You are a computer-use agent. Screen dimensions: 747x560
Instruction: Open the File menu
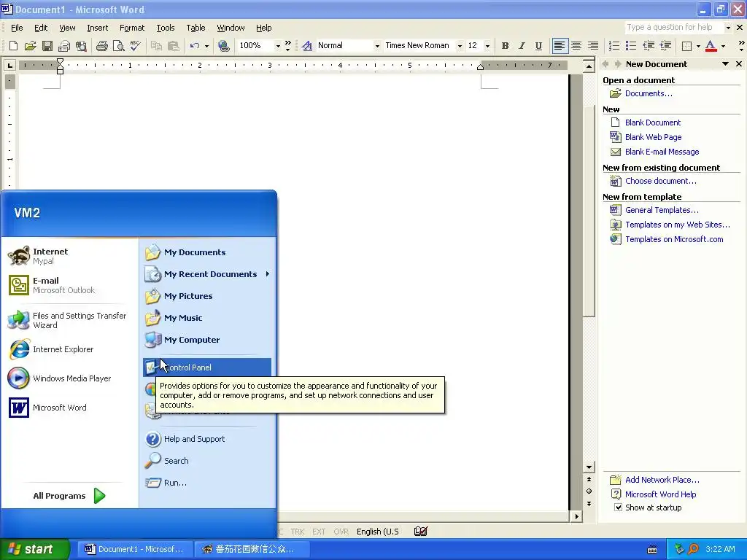[17, 28]
